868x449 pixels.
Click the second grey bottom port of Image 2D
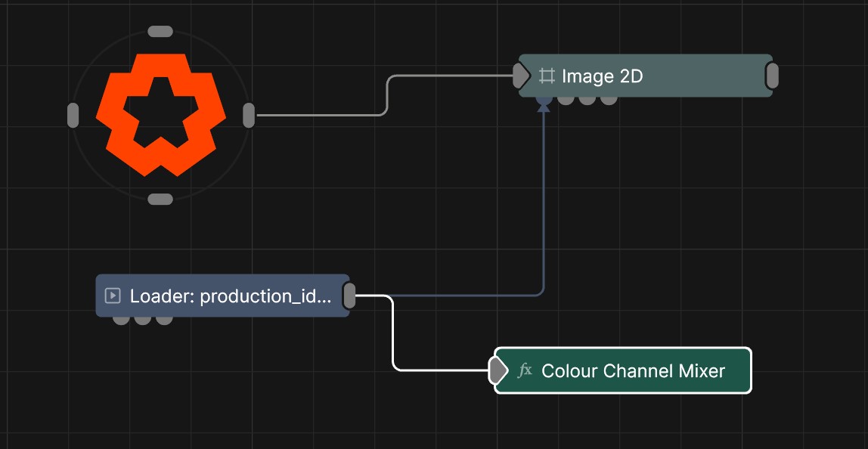587,99
